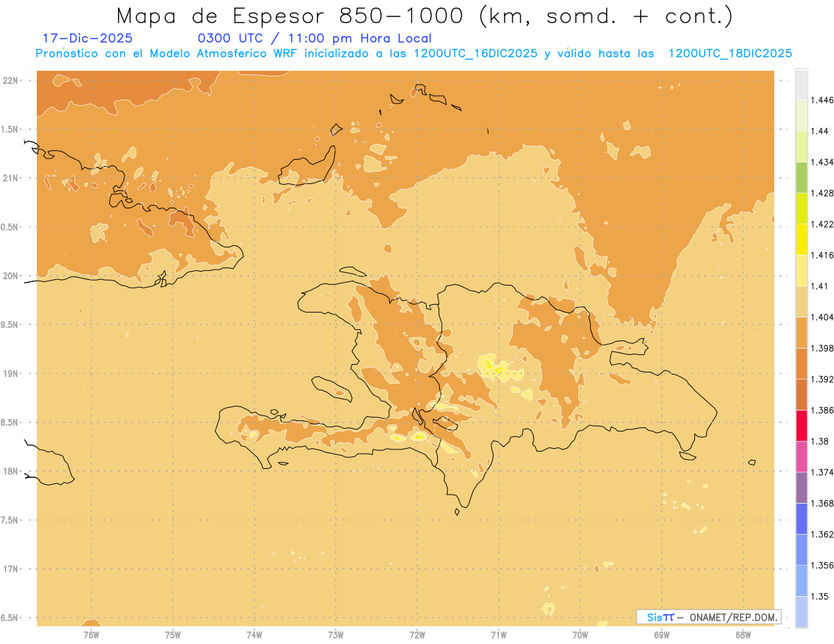The image size is (834, 644).
Task: Click the "73W" longitude label
Action: 336,634
